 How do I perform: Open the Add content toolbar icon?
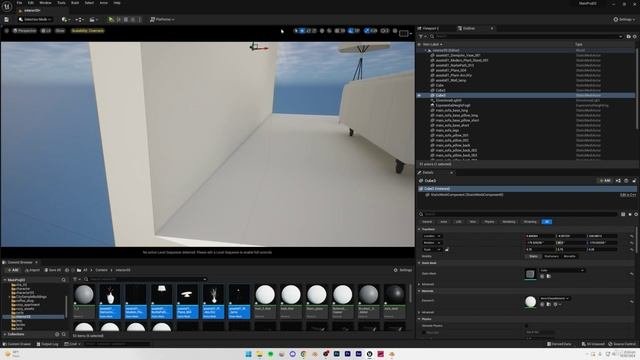point(65,19)
